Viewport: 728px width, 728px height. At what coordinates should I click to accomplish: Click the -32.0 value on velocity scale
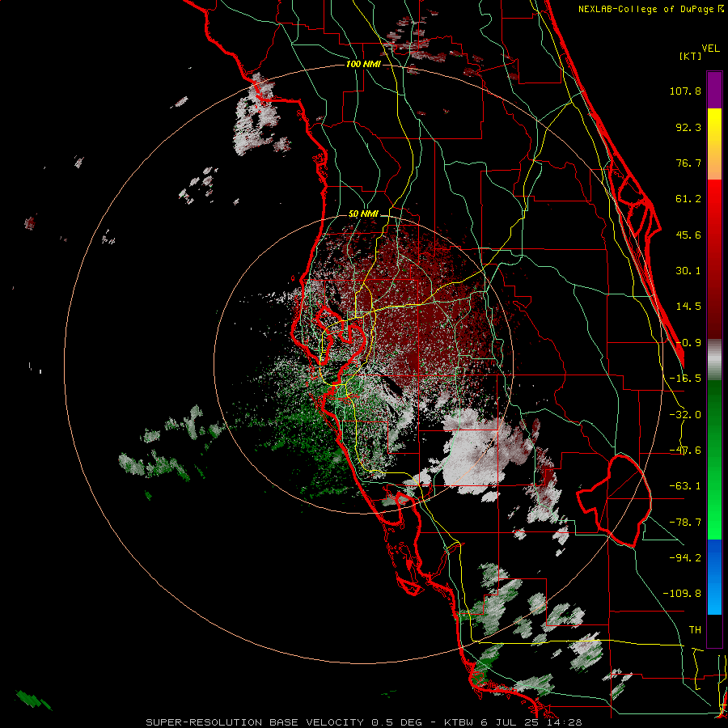(685, 415)
